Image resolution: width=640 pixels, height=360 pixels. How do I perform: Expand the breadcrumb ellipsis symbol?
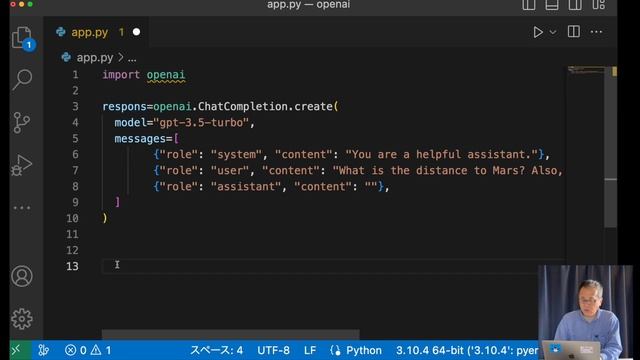[x=132, y=58]
